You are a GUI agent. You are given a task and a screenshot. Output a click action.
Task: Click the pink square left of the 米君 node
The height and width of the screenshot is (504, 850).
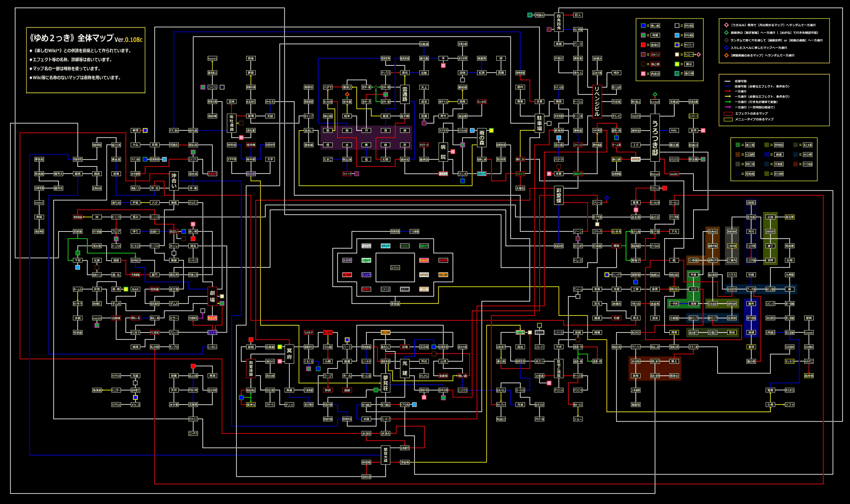549,174
